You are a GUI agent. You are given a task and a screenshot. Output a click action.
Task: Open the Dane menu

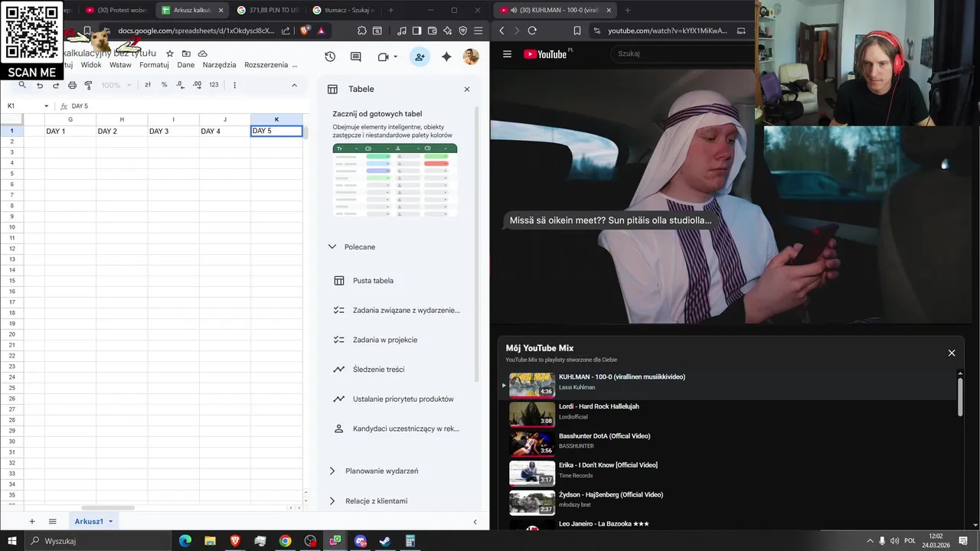tap(186, 65)
